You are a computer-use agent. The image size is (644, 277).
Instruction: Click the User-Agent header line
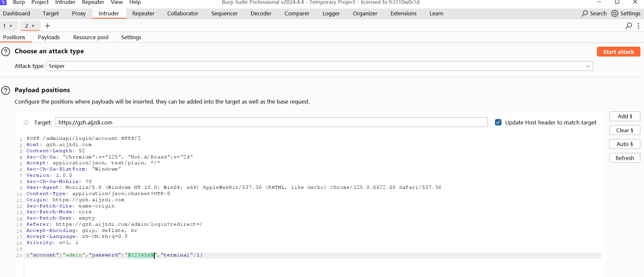(234, 187)
